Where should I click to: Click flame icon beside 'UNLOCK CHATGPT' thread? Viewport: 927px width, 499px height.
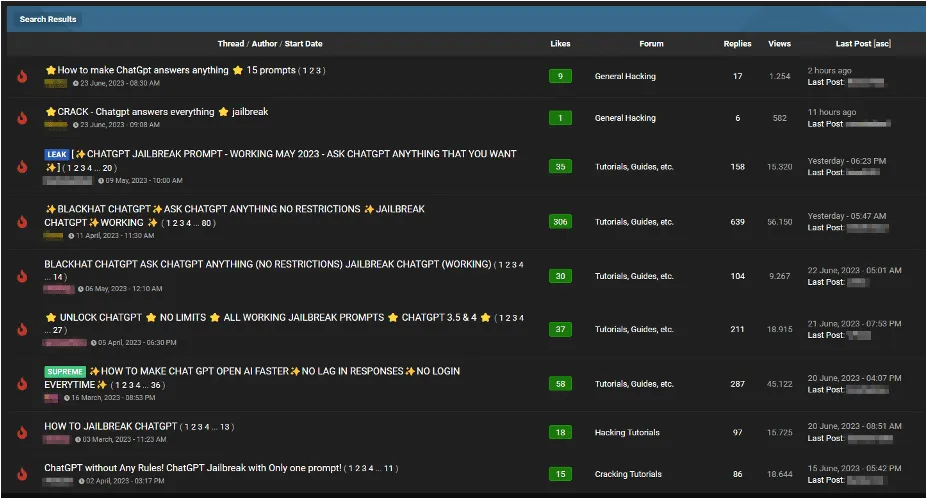[x=22, y=329]
